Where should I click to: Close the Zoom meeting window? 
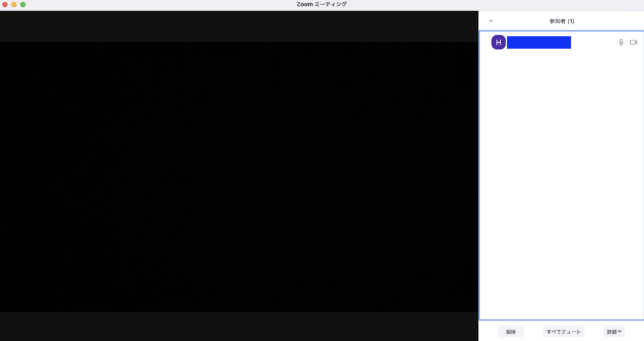(x=5, y=4)
